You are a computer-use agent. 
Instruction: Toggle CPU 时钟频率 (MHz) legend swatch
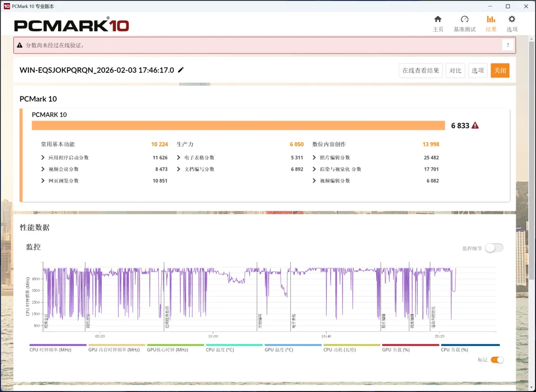click(58, 345)
